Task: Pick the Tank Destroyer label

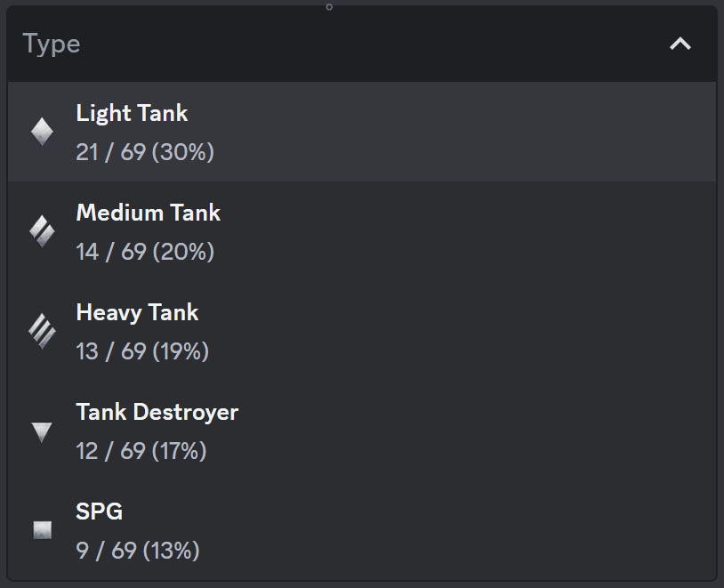Action: click(157, 412)
